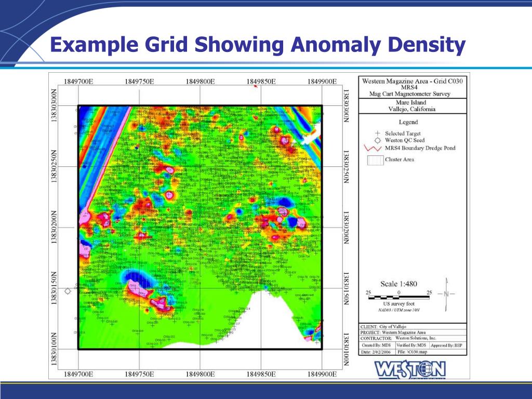532x399 pixels.
Task: Select the 'Vallejo, California' text
Action: (x=411, y=109)
